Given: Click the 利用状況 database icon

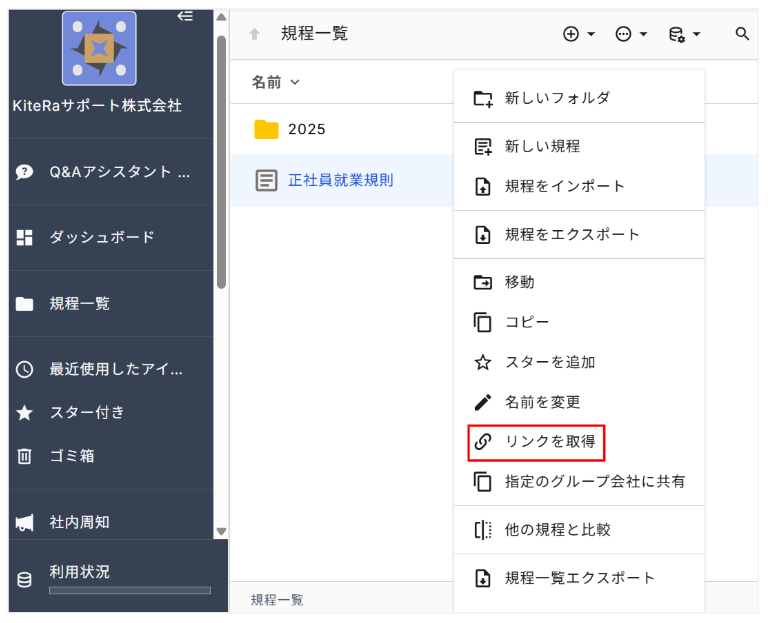Looking at the screenshot, I should pos(24,579).
